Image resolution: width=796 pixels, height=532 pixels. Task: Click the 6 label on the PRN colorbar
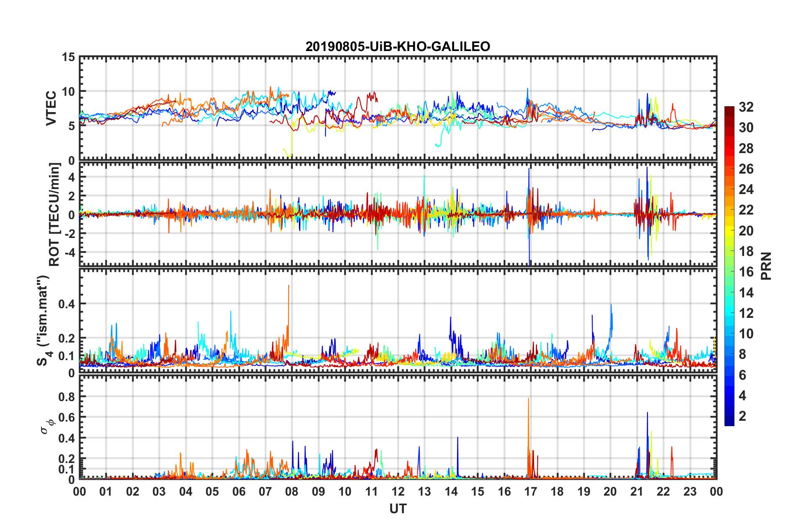coord(742,375)
